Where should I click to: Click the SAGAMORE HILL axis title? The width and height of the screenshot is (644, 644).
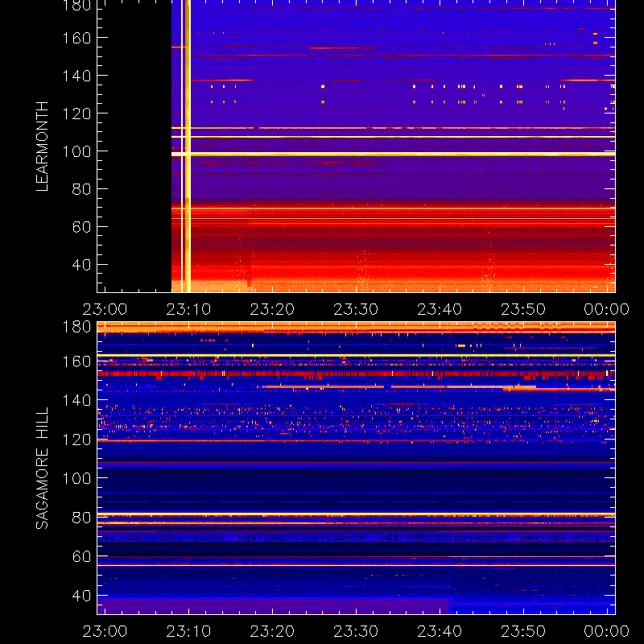pos(43,469)
